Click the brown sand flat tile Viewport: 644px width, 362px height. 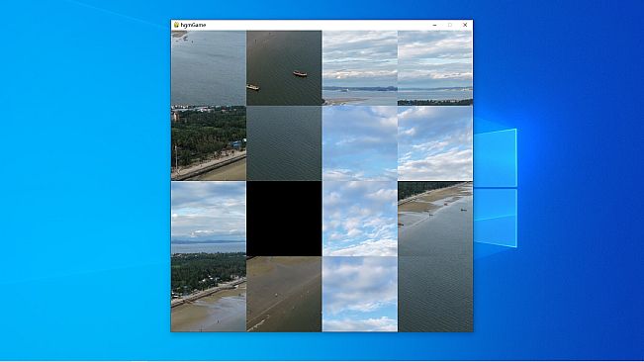click(x=284, y=295)
